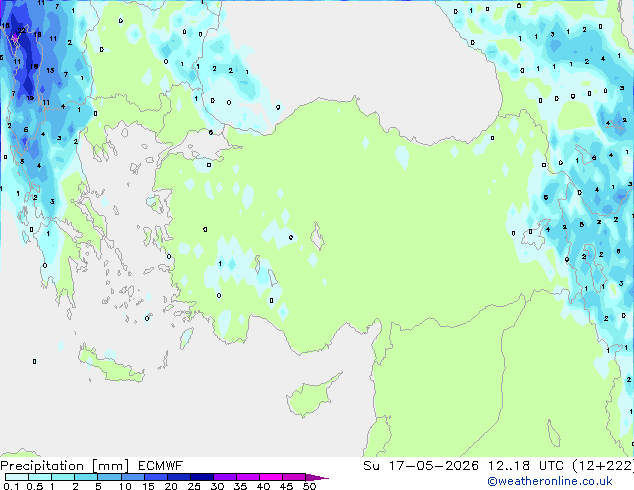Select the lightest 0.1–0.5 mm legend swatch
This screenshot has height=490, width=634.
(x=17, y=477)
